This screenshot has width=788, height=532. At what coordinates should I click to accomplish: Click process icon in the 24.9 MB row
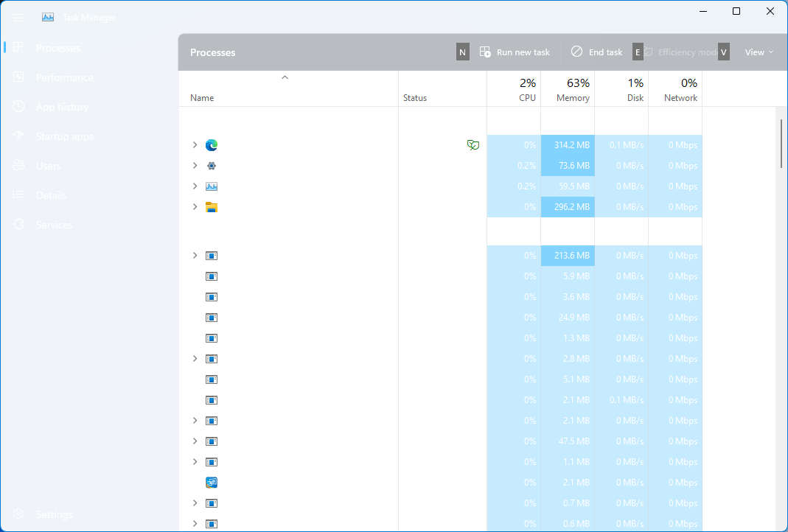coord(212,318)
